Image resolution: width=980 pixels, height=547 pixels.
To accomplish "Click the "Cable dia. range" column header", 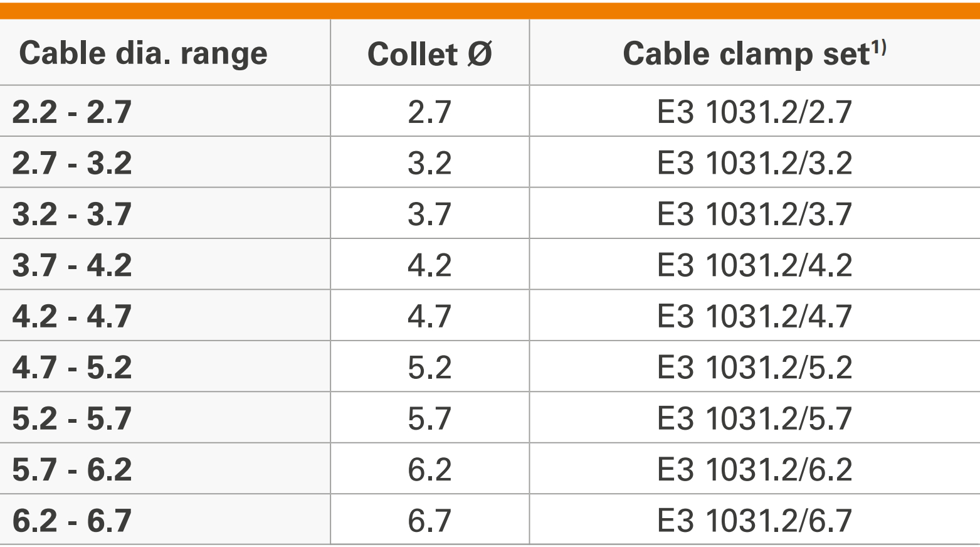I will (x=143, y=53).
